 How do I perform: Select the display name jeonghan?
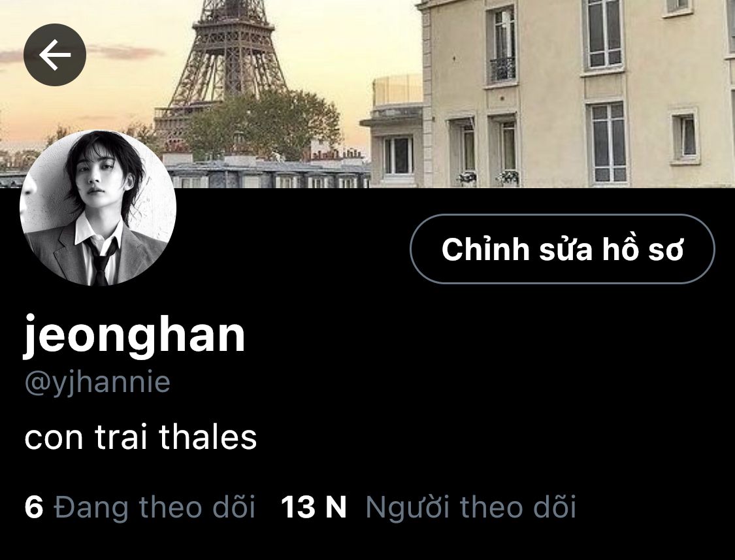pyautogui.click(x=135, y=335)
